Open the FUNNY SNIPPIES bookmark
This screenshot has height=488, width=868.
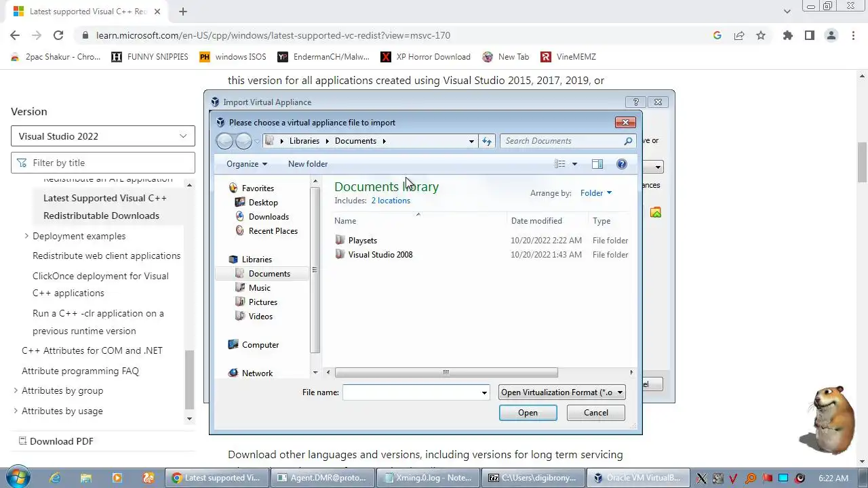(x=149, y=57)
